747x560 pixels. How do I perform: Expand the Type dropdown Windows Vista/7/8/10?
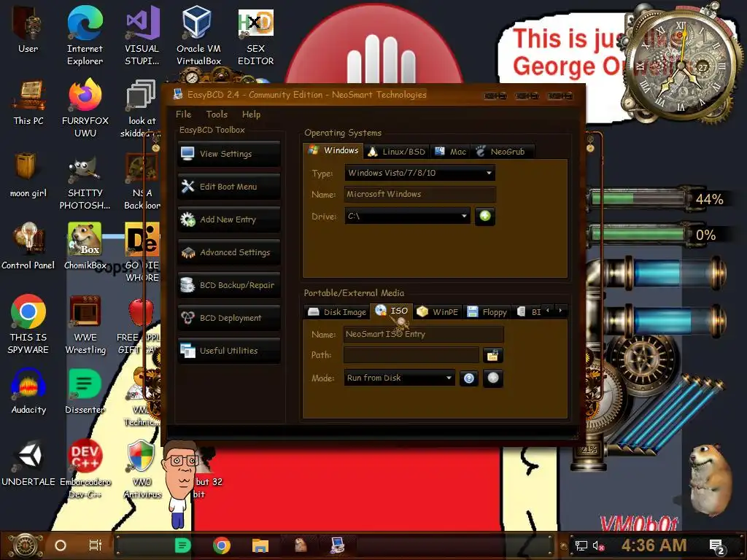click(419, 173)
